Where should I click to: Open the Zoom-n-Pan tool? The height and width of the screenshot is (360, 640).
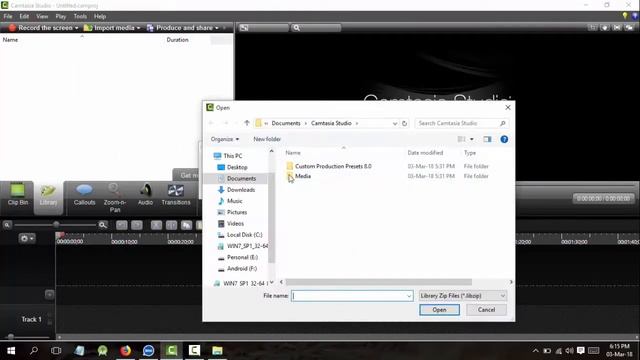115,198
